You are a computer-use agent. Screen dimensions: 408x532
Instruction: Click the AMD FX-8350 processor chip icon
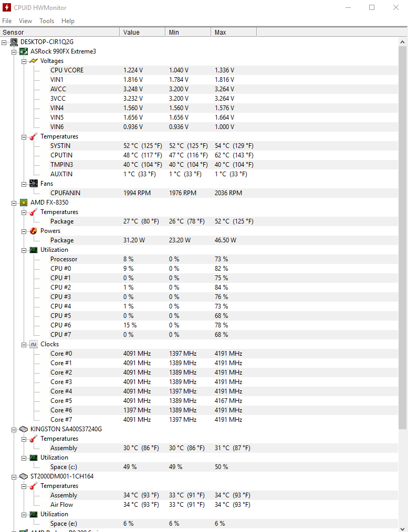point(24,203)
